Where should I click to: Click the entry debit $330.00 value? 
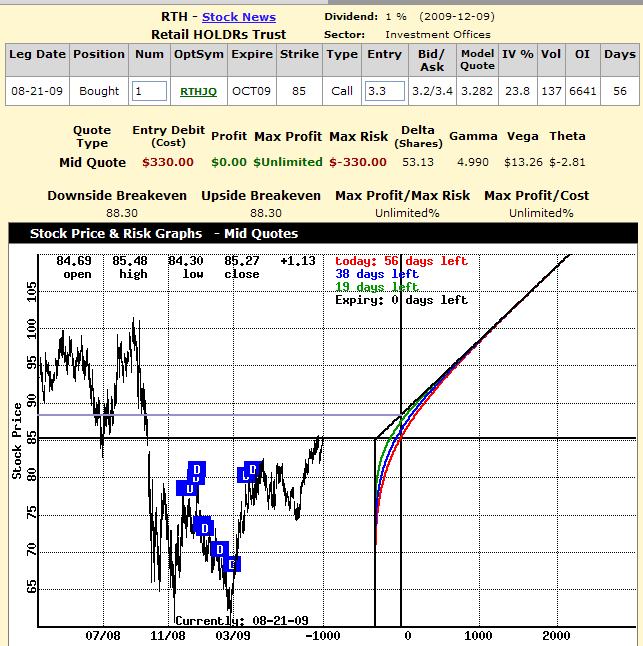click(168, 162)
